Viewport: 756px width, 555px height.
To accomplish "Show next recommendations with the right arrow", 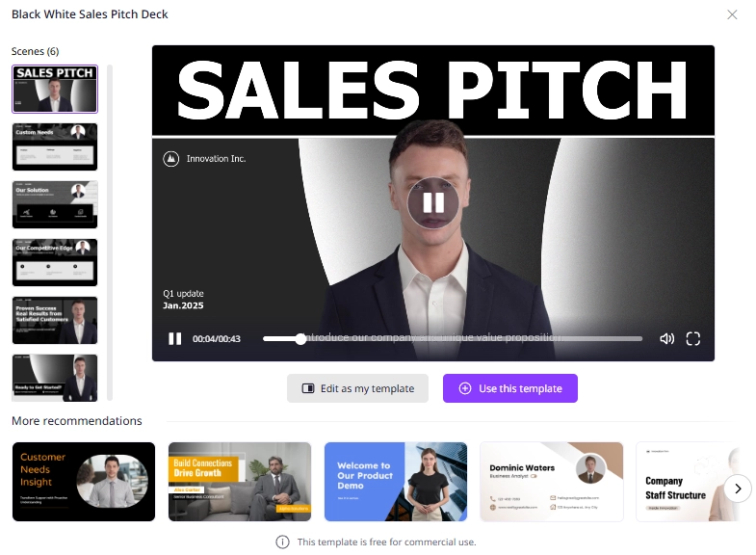I will 738,489.
